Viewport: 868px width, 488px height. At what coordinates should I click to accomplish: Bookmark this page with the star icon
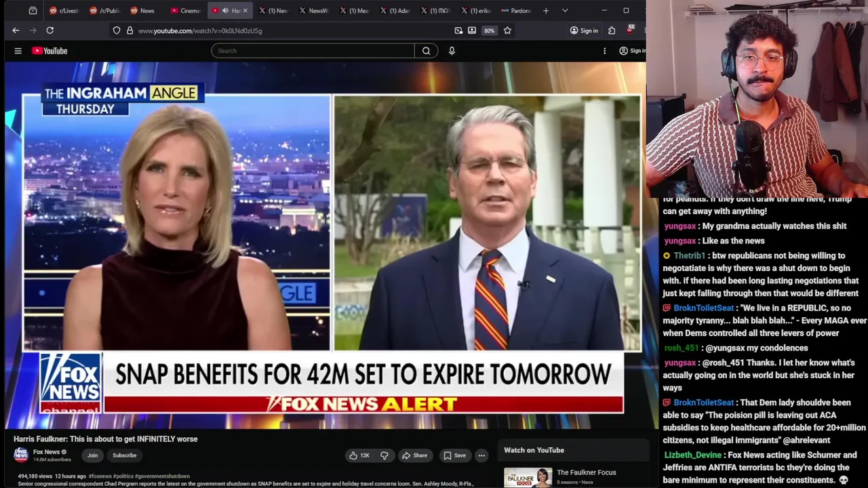507,30
